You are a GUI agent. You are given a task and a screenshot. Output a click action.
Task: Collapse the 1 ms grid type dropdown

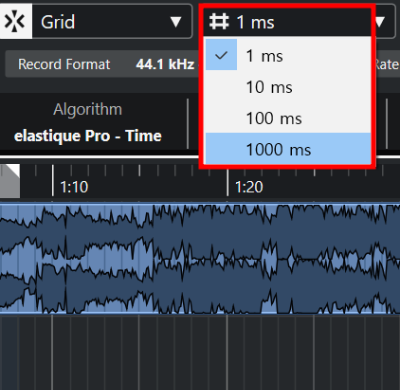tap(288, 22)
